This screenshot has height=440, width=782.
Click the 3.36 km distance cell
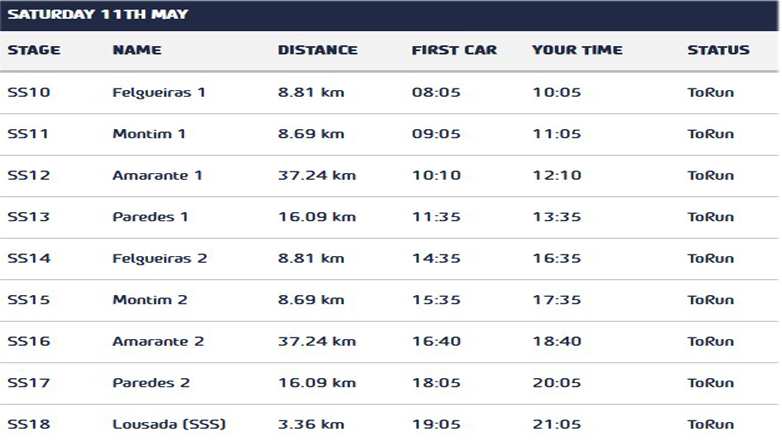pyautogui.click(x=310, y=424)
